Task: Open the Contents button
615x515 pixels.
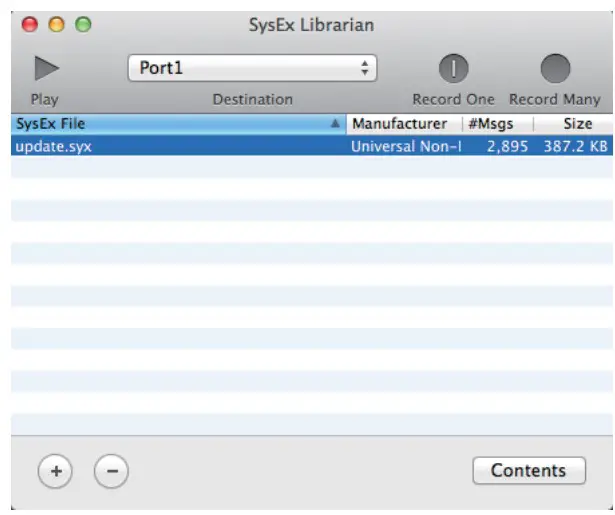Action: (529, 470)
